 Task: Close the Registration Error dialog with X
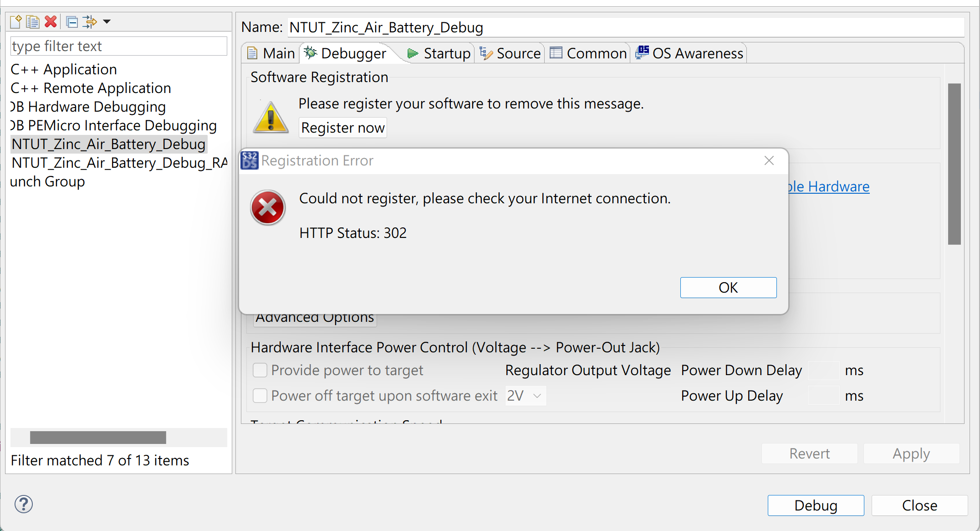click(x=769, y=160)
